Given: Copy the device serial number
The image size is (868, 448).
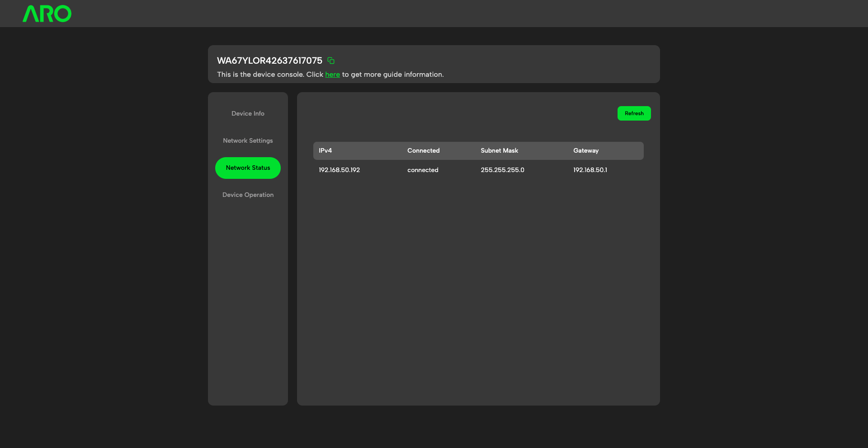Looking at the screenshot, I should (x=330, y=61).
